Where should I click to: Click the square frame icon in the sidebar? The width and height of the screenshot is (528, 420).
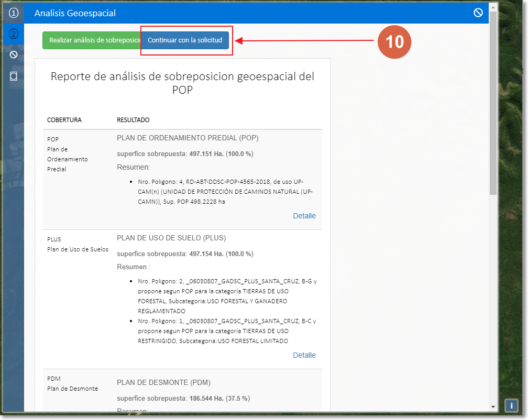pos(14,76)
